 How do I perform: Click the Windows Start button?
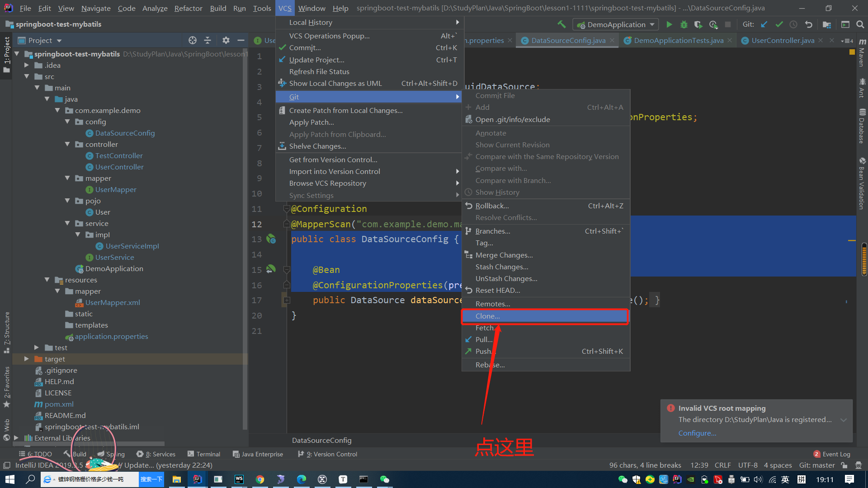[9, 479]
